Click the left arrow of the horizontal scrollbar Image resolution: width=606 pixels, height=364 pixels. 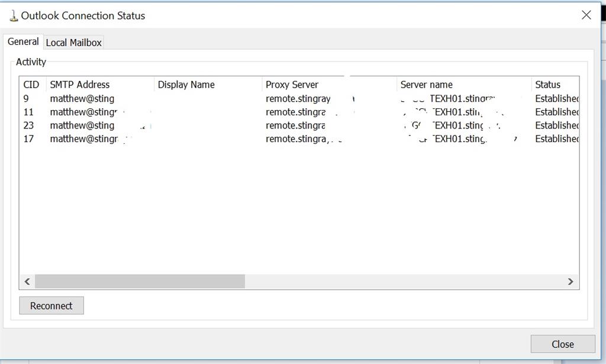[x=27, y=281]
